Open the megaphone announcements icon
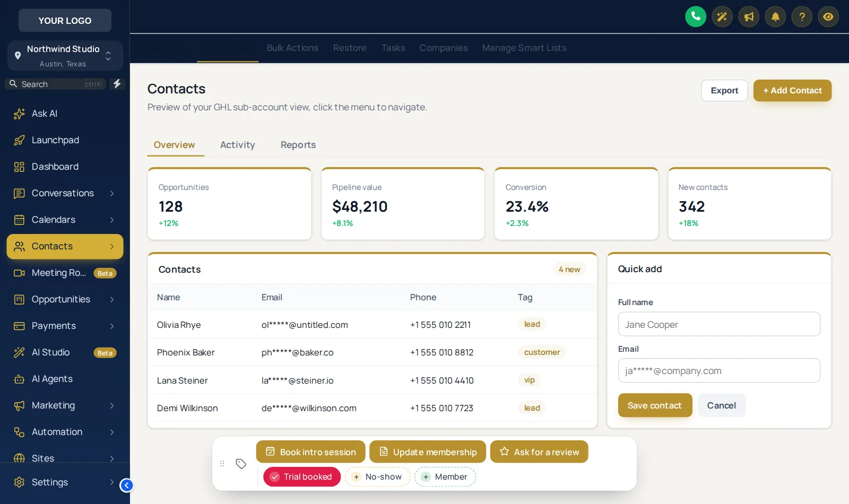The height and width of the screenshot is (504, 849). [x=749, y=16]
